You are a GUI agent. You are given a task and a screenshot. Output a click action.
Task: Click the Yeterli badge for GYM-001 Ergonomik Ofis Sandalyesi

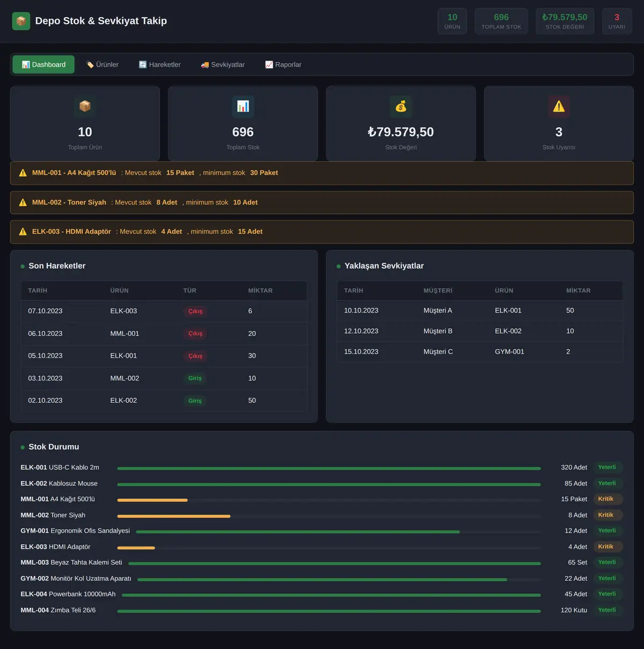(x=608, y=530)
